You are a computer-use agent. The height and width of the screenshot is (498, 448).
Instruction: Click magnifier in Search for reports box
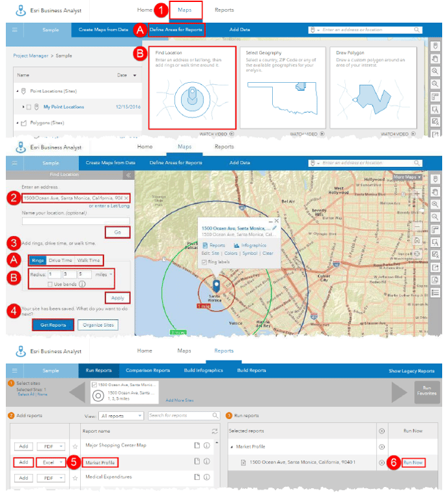215,415
